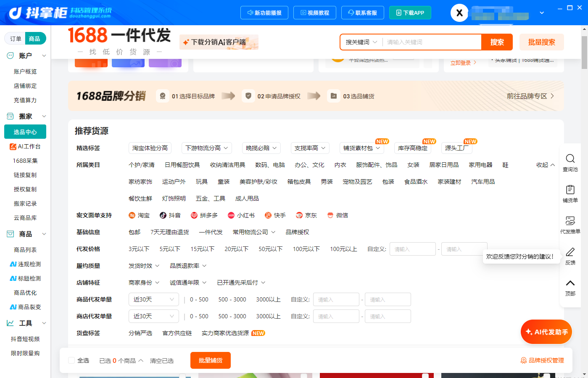Collapse categories with 收起
The width and height of the screenshot is (588, 378).
point(546,165)
